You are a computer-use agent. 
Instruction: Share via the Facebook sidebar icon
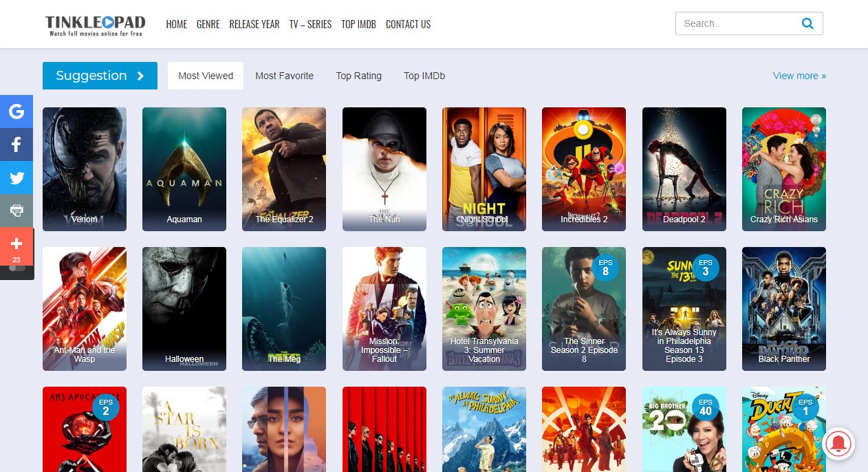17,144
